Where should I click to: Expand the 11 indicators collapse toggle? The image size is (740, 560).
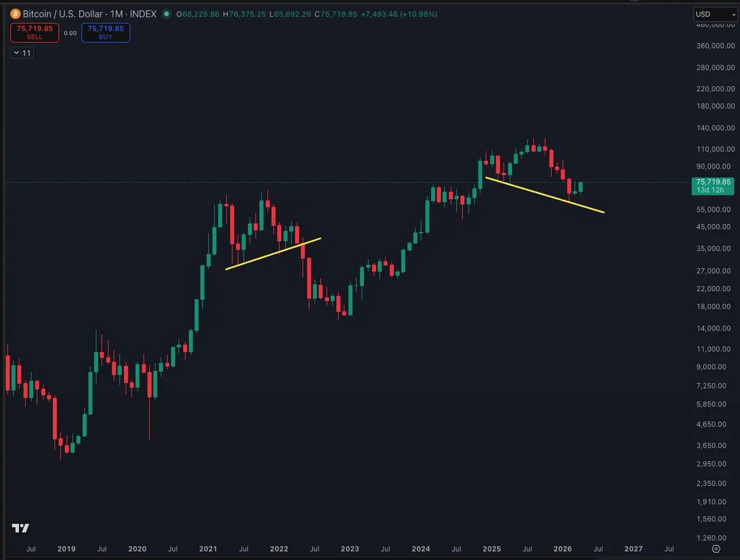point(22,53)
